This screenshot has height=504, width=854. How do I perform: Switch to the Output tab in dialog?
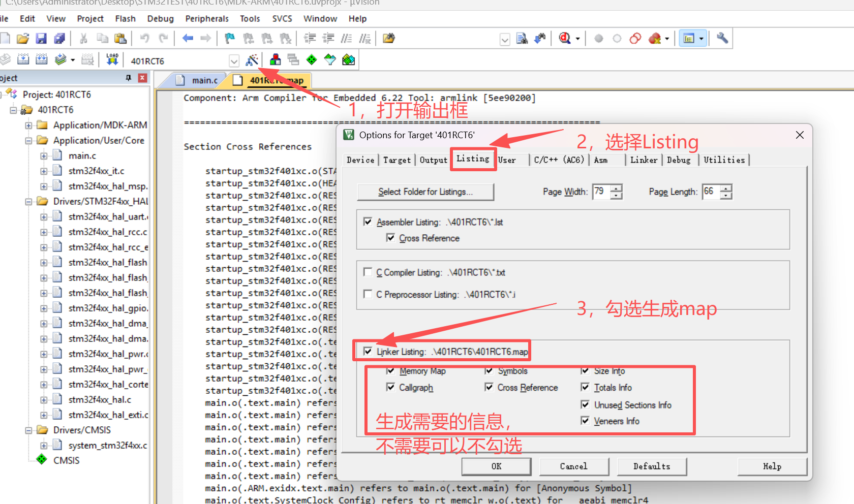coord(433,160)
